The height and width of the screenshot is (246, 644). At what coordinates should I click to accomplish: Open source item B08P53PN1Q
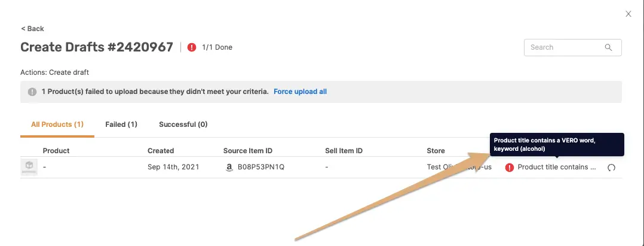coord(261,167)
